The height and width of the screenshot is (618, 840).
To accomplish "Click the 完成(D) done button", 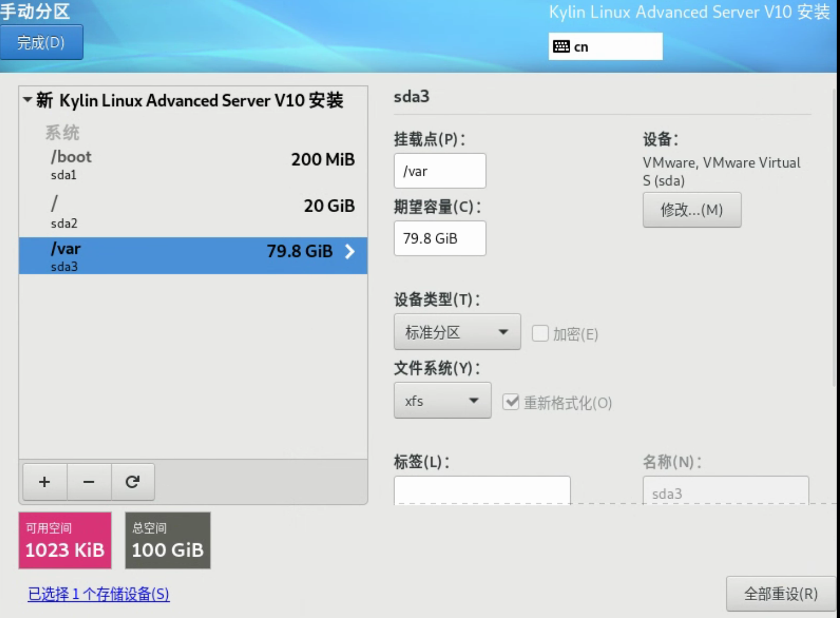I will coord(41,42).
